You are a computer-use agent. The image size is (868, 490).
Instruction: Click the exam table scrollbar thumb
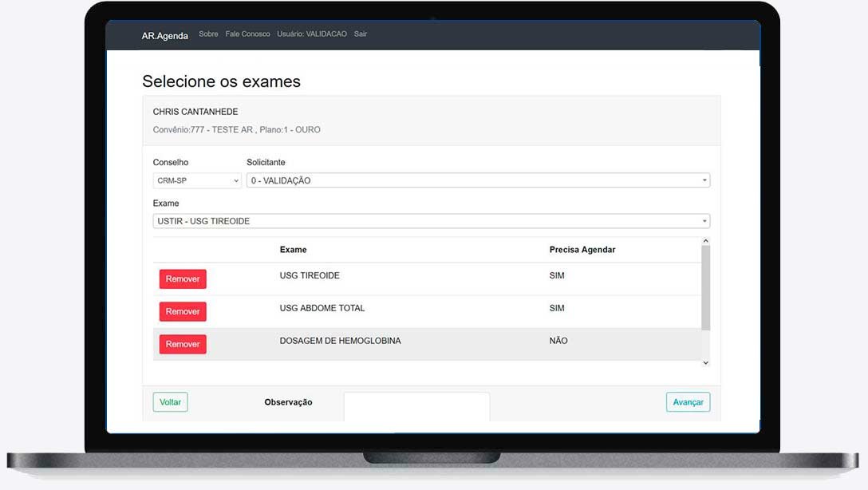705,287
